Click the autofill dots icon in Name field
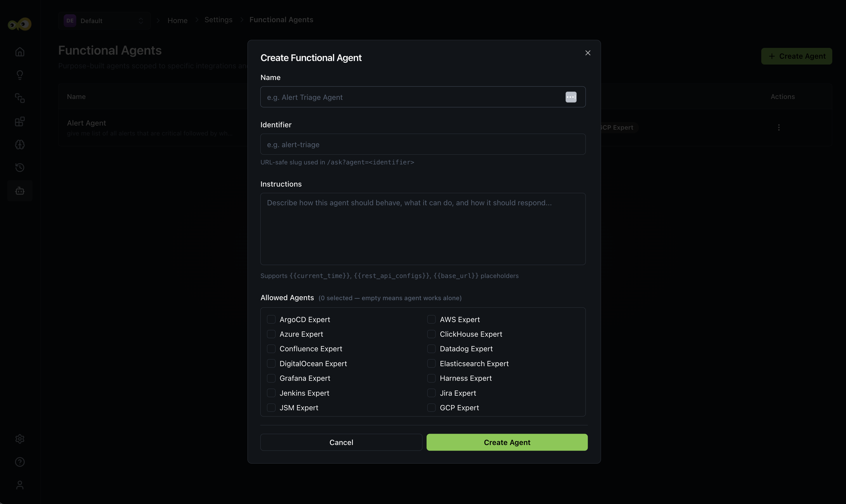 571,97
